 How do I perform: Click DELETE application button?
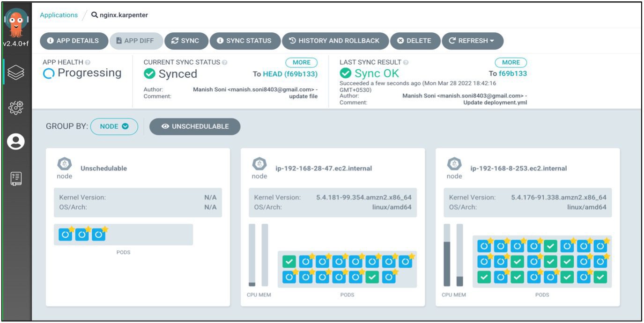(x=415, y=41)
